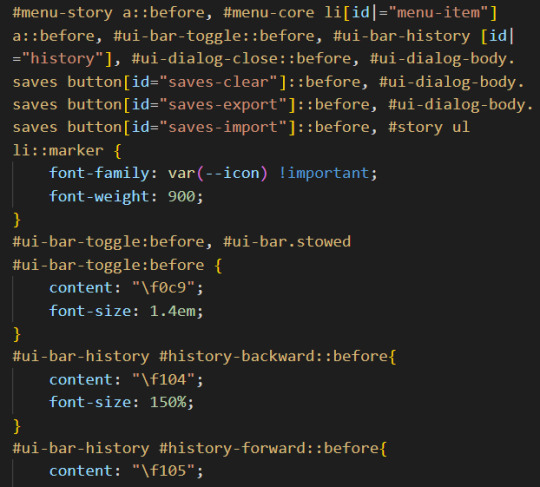Screen dimensions: 540x487
Task: Click the "li::marker" selector text
Action: pyautogui.click(x=58, y=151)
